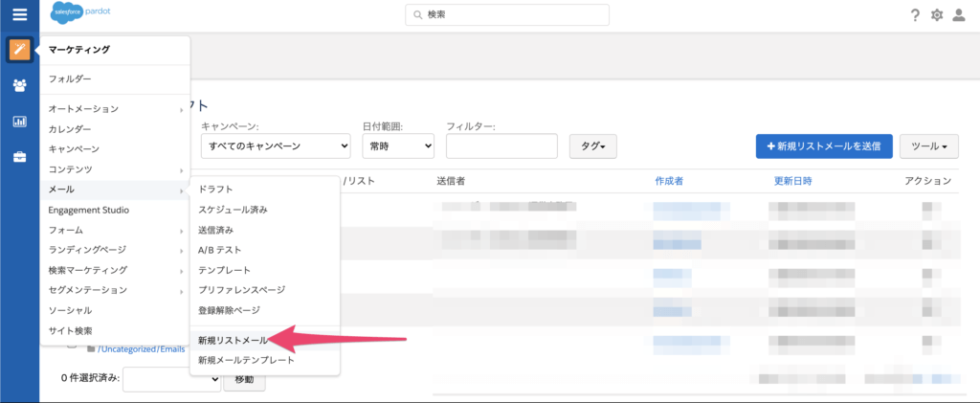Expand メール submenu
This screenshot has width=980, height=403.
[115, 190]
